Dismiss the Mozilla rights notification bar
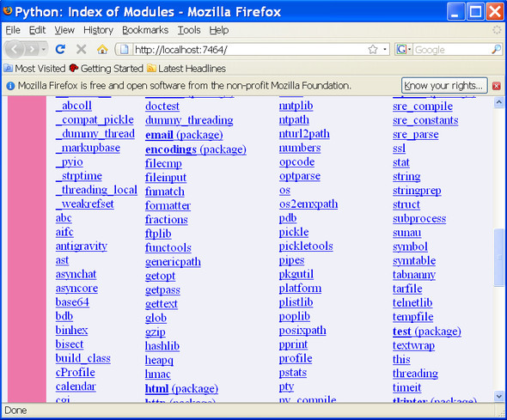Viewport: 507px width, 420px height. (497, 86)
